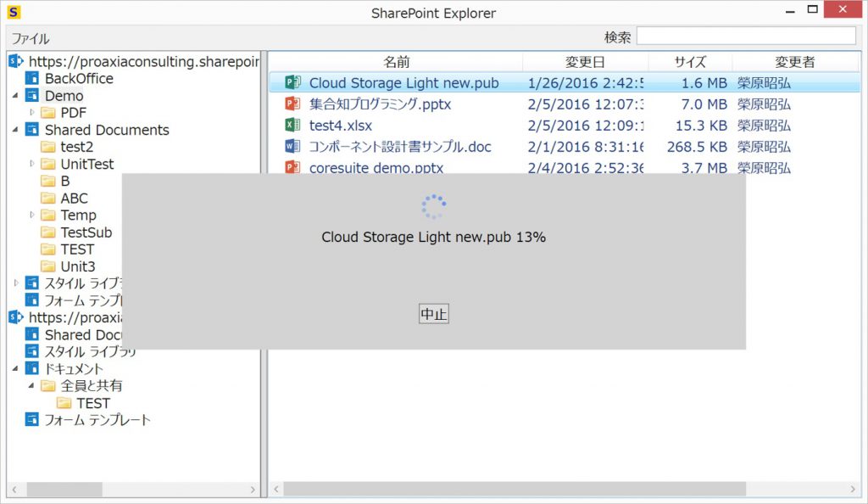Click the Excel icon of test4.xlsx
The width and height of the screenshot is (868, 504).
tap(292, 126)
